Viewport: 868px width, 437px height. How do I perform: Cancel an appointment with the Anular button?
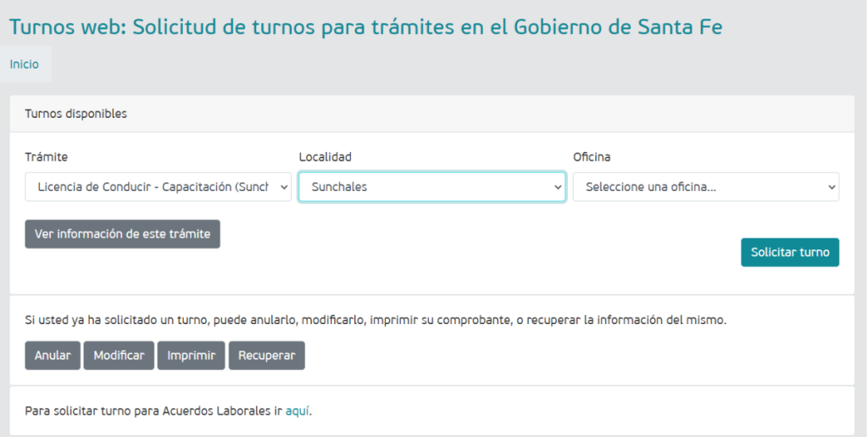[x=53, y=356]
